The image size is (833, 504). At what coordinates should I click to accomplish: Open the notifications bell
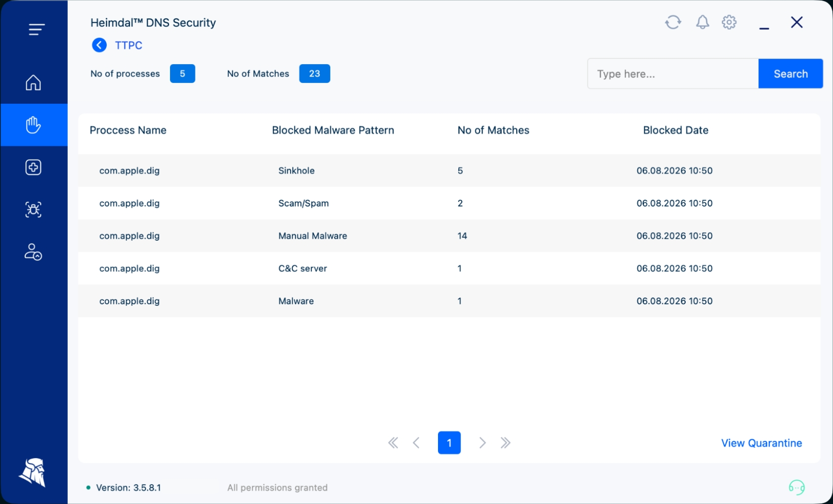702,22
